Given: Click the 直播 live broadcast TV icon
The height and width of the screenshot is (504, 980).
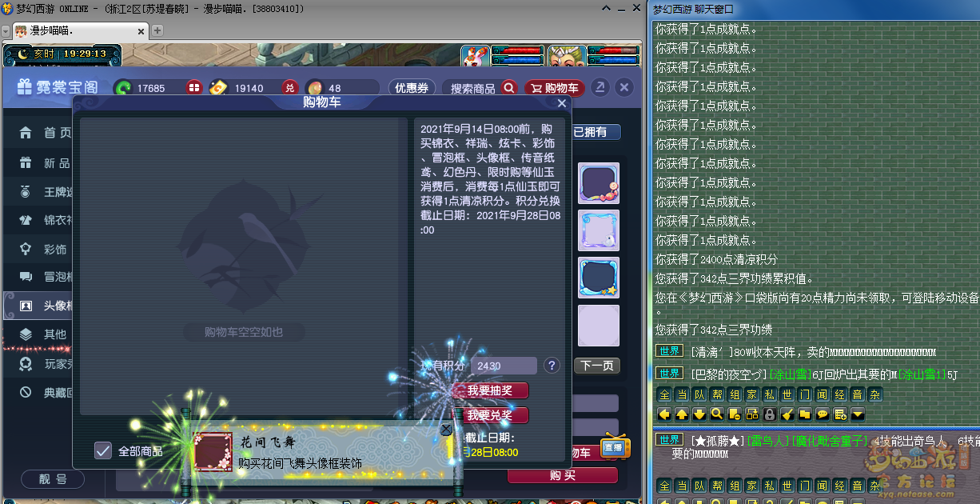Looking at the screenshot, I should pyautogui.click(x=614, y=447).
